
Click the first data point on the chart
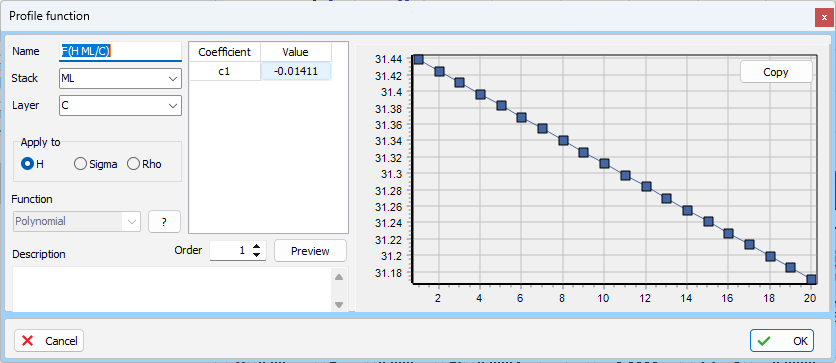point(419,59)
